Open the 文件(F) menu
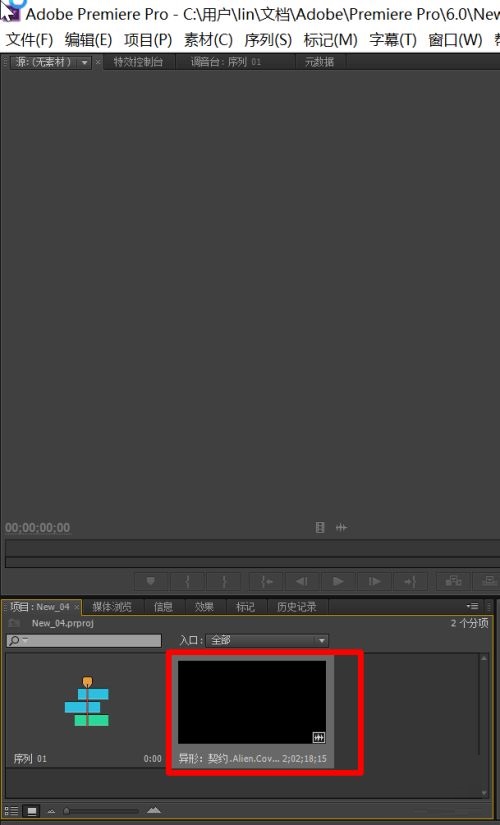Screen dimensions: 500x825 tap(29, 39)
